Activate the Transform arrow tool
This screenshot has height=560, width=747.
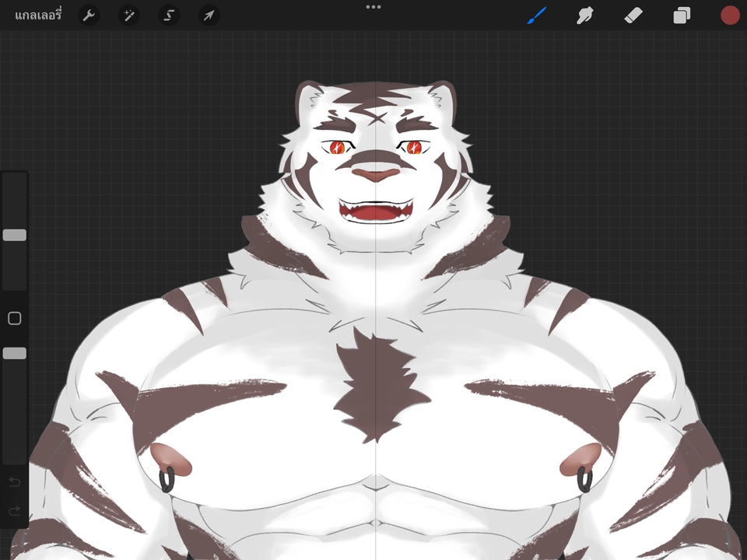point(208,16)
